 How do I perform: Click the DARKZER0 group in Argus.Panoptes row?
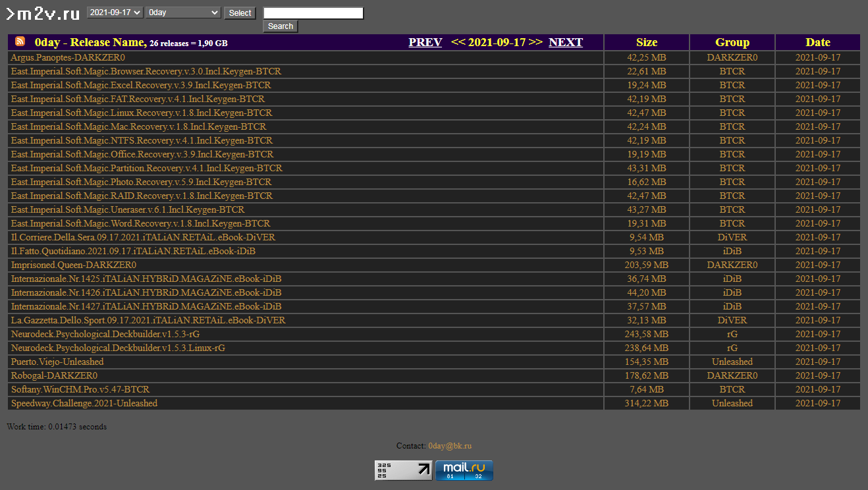[732, 57]
